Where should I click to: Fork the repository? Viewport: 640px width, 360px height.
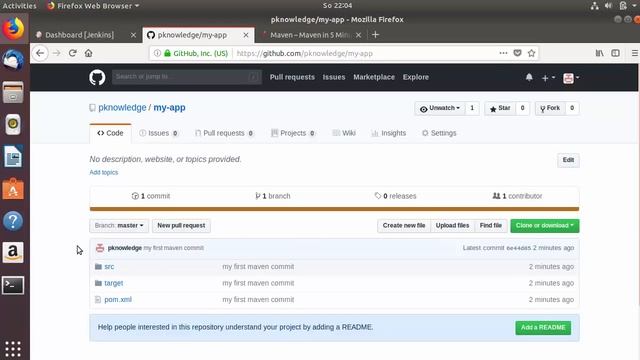[x=550, y=108]
